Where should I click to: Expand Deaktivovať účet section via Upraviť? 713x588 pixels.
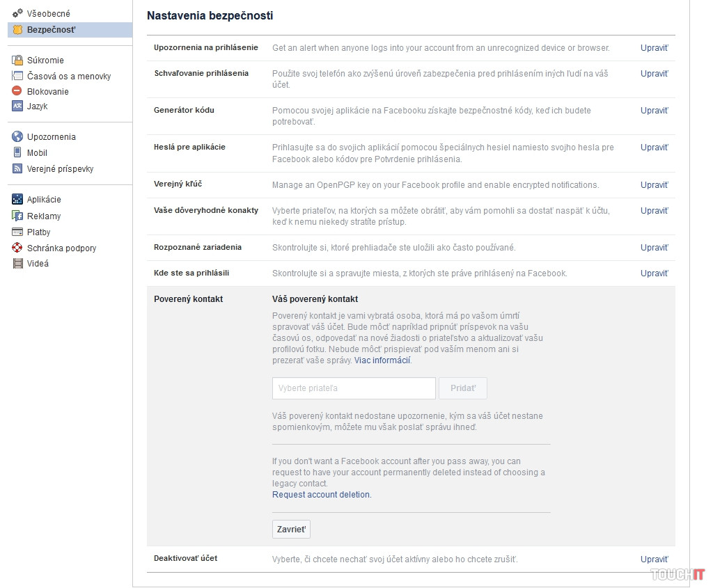click(x=654, y=559)
